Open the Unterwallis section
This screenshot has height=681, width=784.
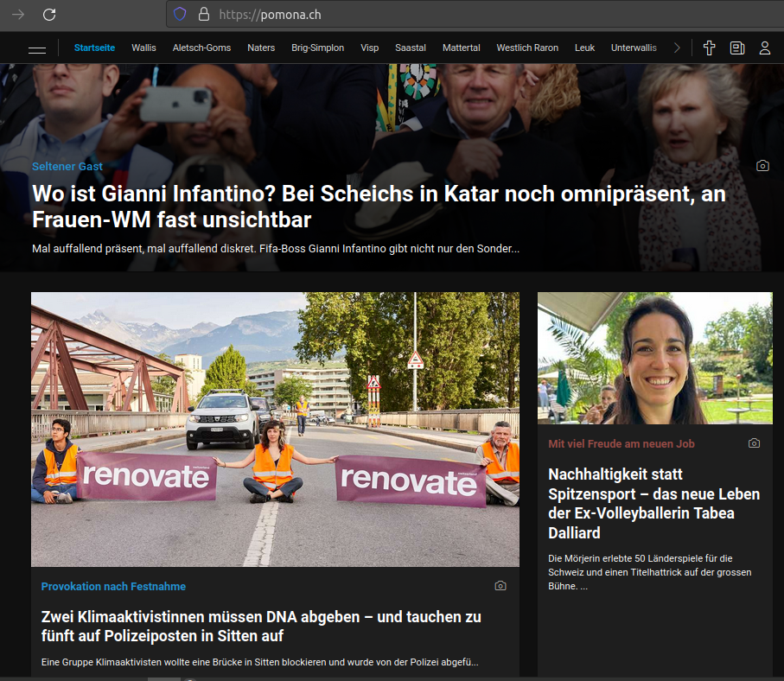click(634, 48)
